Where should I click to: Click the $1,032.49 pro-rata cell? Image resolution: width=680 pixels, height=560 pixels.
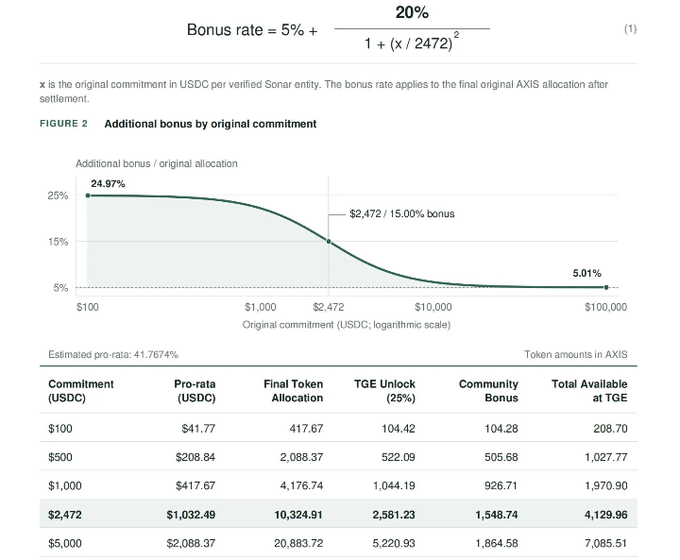pyautogui.click(x=191, y=515)
